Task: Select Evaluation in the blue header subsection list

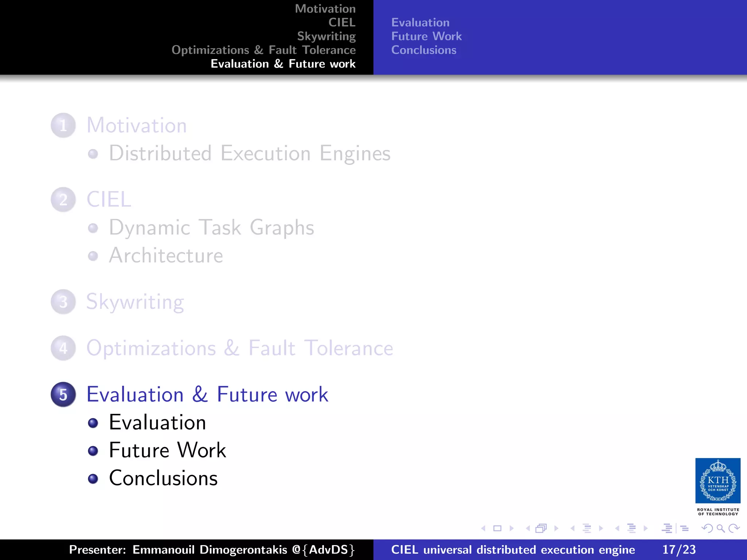Action: (x=420, y=23)
